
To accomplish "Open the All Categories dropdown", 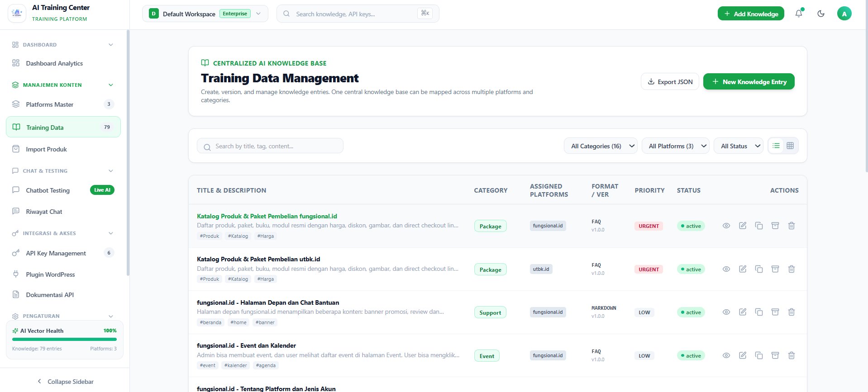I will click(x=601, y=146).
